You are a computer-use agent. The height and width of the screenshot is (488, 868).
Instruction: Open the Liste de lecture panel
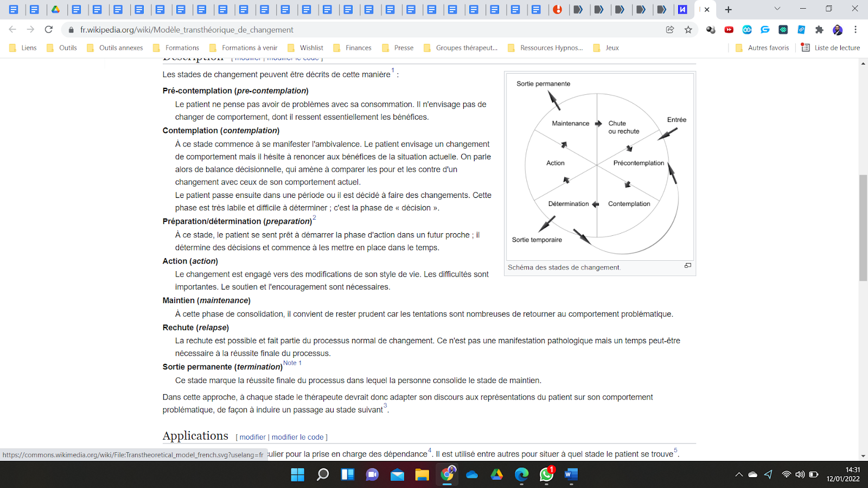click(831, 48)
